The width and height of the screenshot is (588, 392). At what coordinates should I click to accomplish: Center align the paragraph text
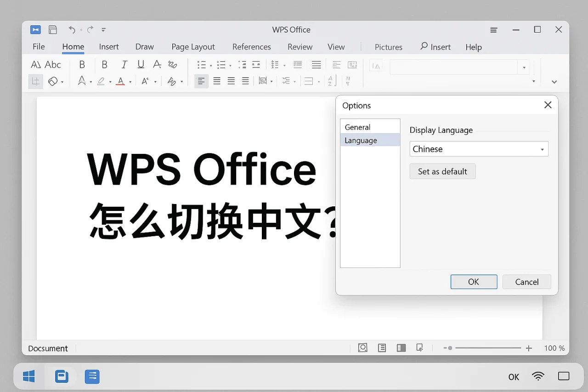tap(217, 81)
